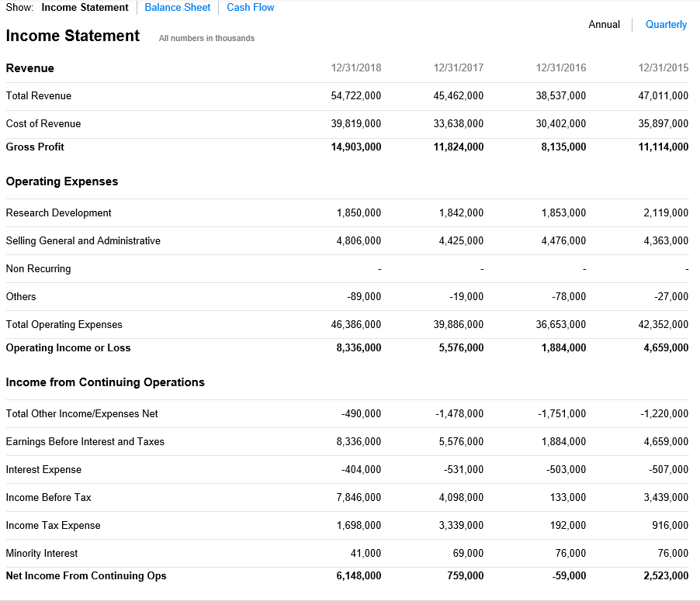Click the Operating Income or Loss row

click(x=67, y=347)
